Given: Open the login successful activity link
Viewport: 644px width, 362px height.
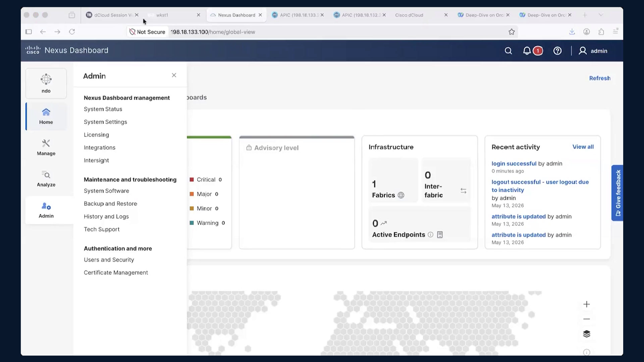Looking at the screenshot, I should [514, 164].
